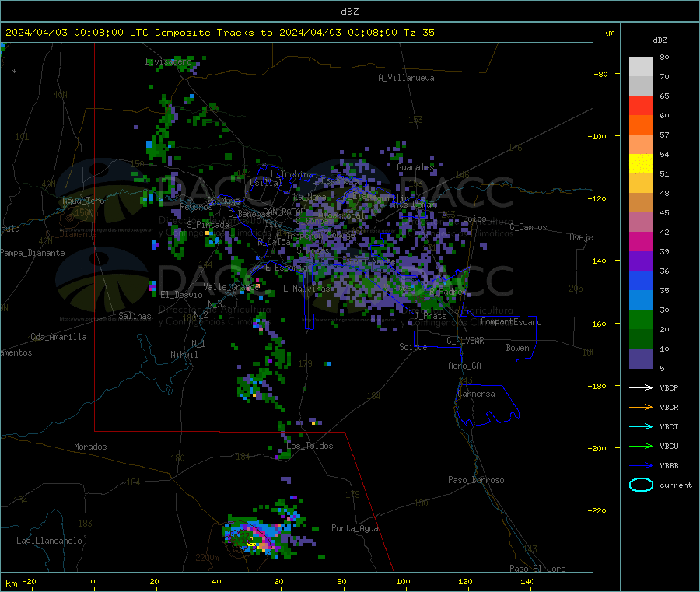Click the G_Campos map label
The image size is (700, 592).
[528, 227]
